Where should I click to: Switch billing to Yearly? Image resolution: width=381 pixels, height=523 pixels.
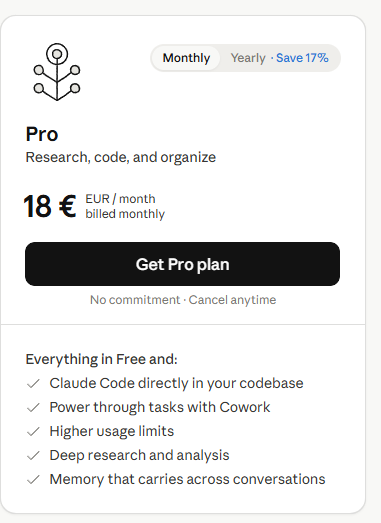click(x=248, y=58)
